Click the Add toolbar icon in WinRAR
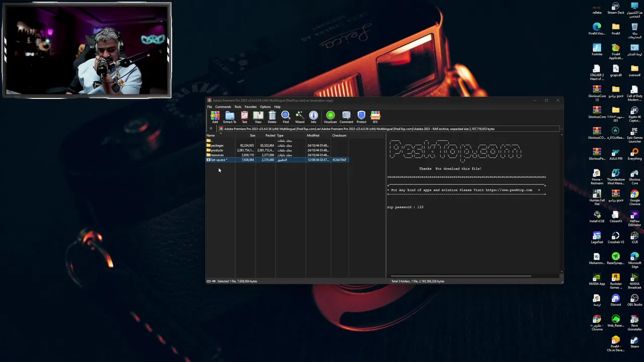 pos(215,117)
